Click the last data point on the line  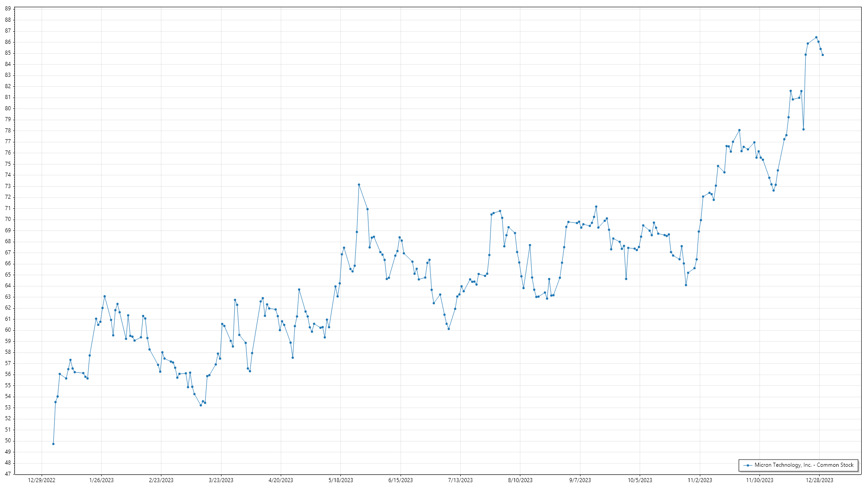[x=823, y=55]
